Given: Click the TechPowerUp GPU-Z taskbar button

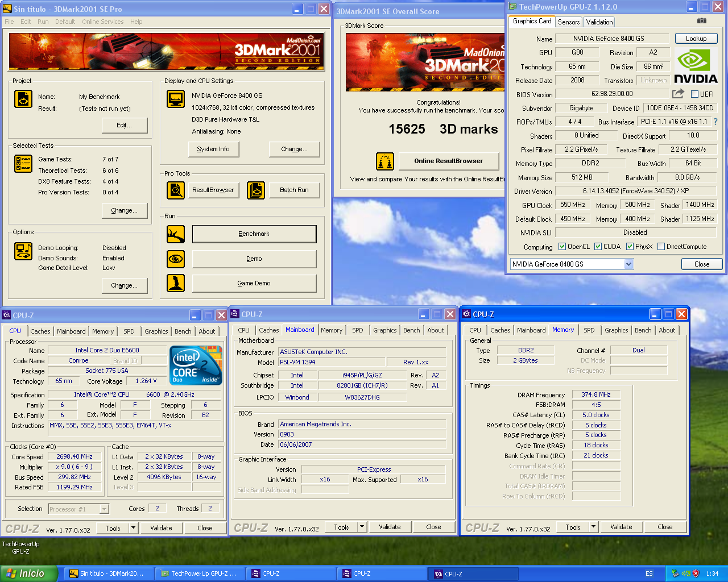Looking at the screenshot, I should tap(200, 573).
